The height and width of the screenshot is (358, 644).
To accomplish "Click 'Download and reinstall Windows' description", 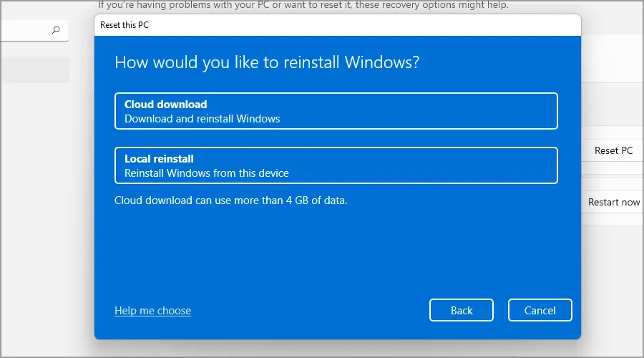I will (x=202, y=119).
